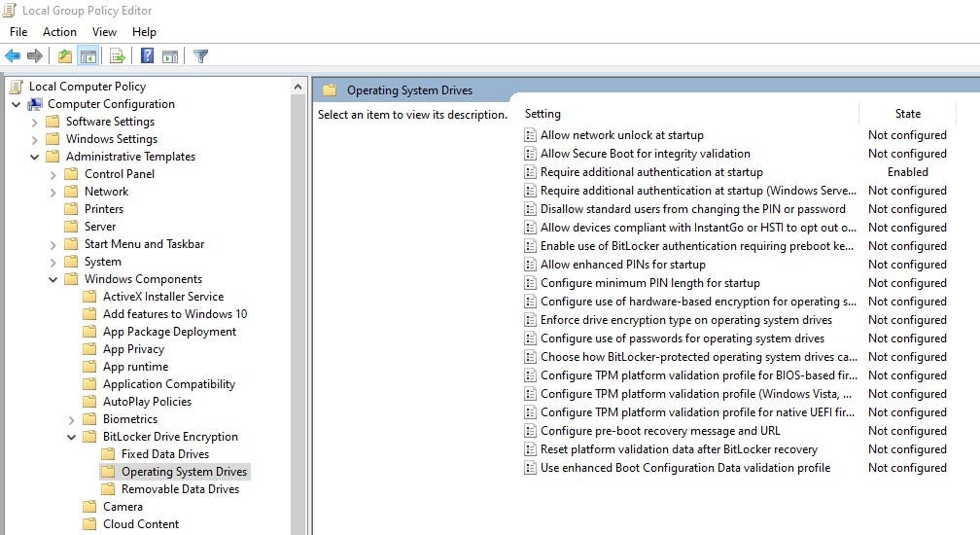Open the Action menu
Image resolution: width=980 pixels, height=535 pixels.
pos(59,32)
